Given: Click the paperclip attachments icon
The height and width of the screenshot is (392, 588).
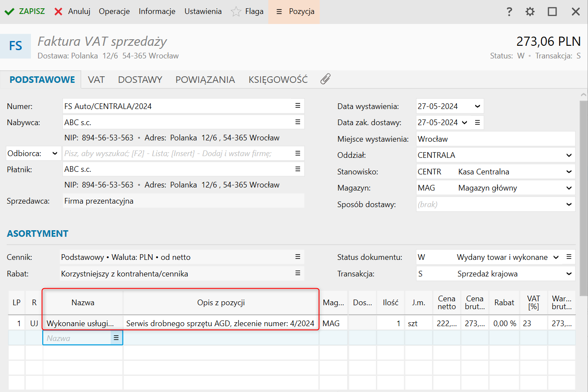Looking at the screenshot, I should 325,79.
